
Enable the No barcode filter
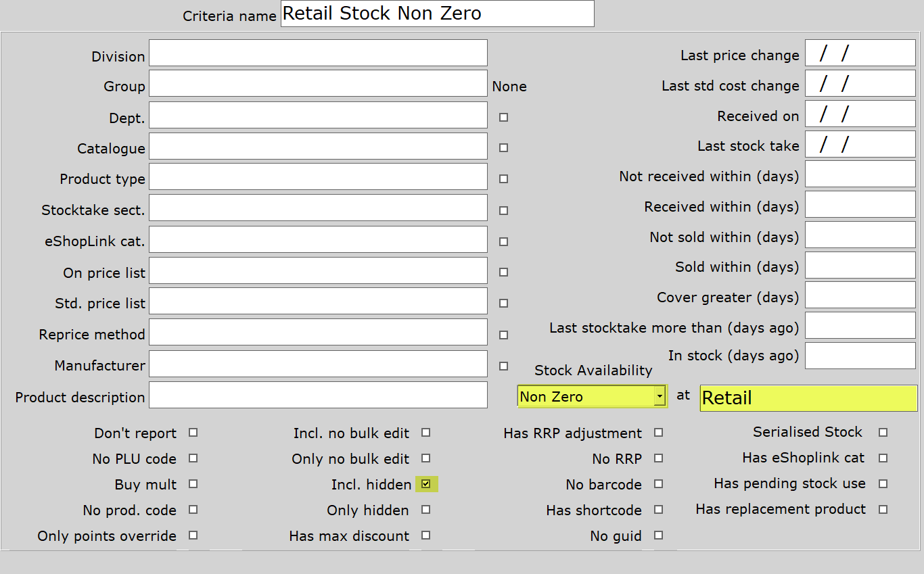tap(658, 484)
